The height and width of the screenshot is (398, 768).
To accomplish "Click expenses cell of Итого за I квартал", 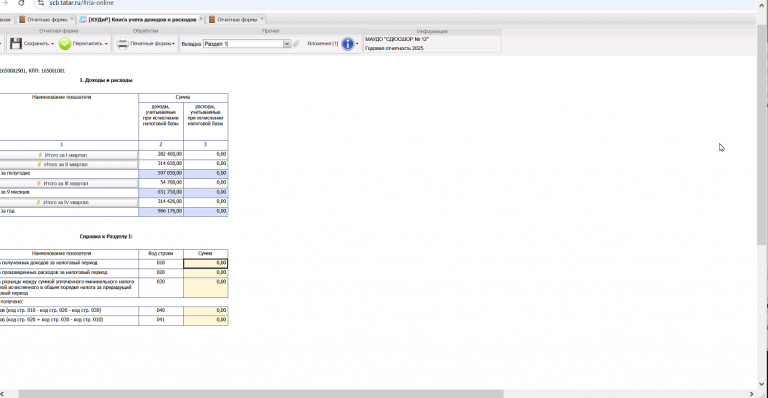I will pos(206,155).
